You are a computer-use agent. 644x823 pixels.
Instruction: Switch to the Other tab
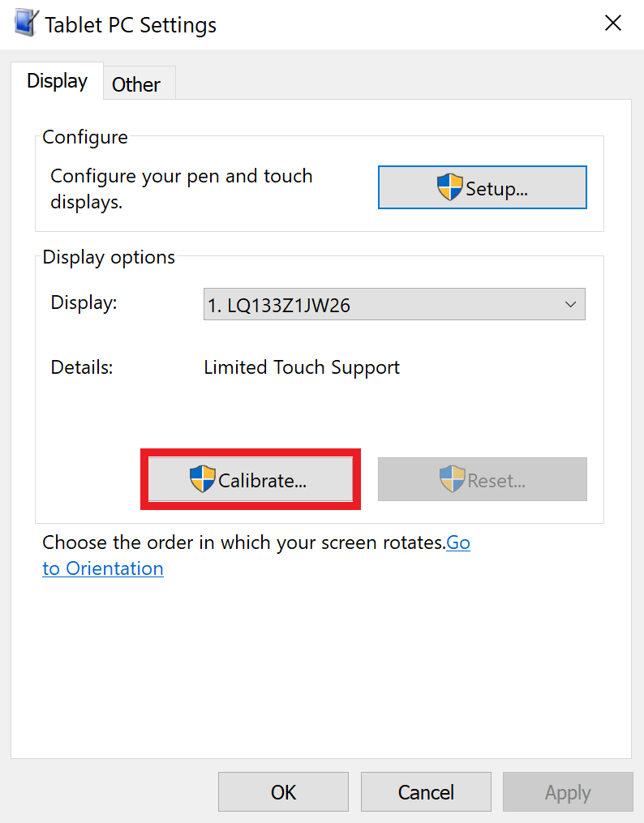pos(136,84)
